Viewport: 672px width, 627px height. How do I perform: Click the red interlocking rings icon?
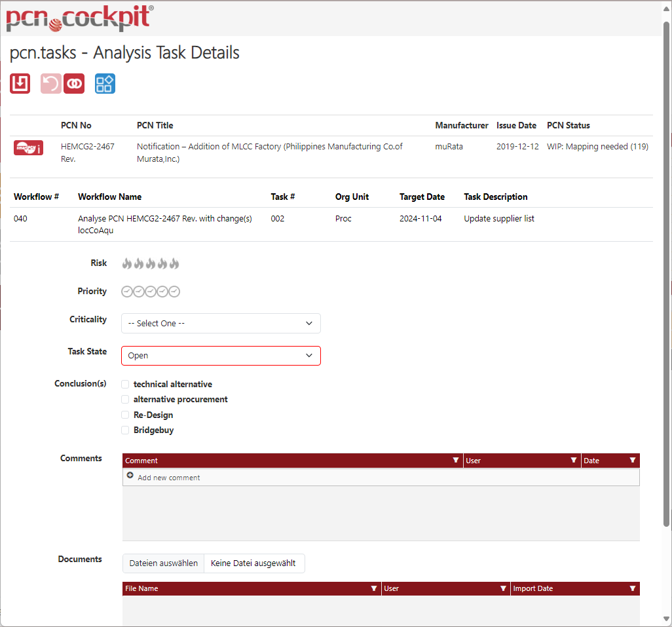click(x=74, y=83)
